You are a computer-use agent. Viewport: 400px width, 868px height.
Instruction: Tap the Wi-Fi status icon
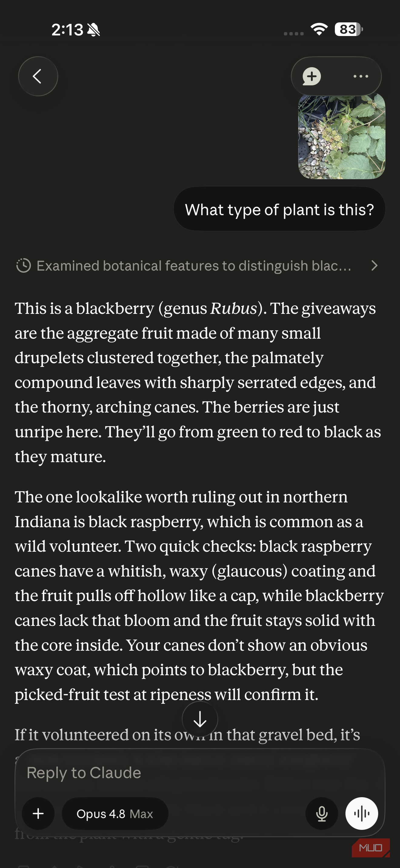coord(319,29)
